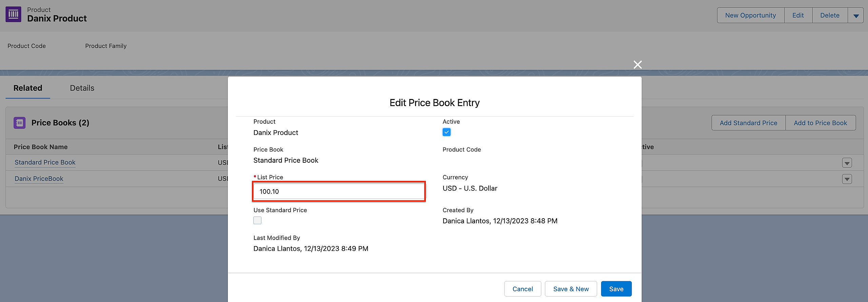Click Add Standard Price button
The image size is (868, 302).
[x=748, y=123]
